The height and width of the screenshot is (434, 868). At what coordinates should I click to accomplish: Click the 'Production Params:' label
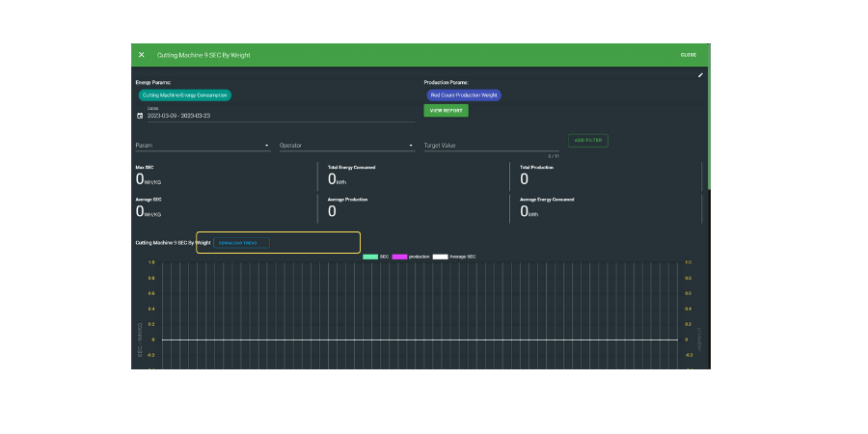click(x=447, y=83)
